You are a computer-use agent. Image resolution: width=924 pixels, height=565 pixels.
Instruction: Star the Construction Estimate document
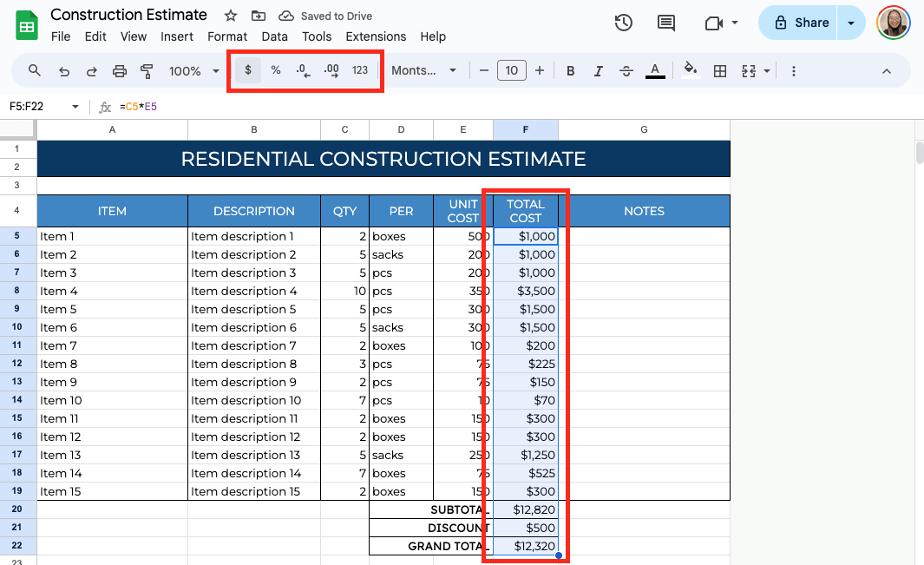tap(231, 16)
